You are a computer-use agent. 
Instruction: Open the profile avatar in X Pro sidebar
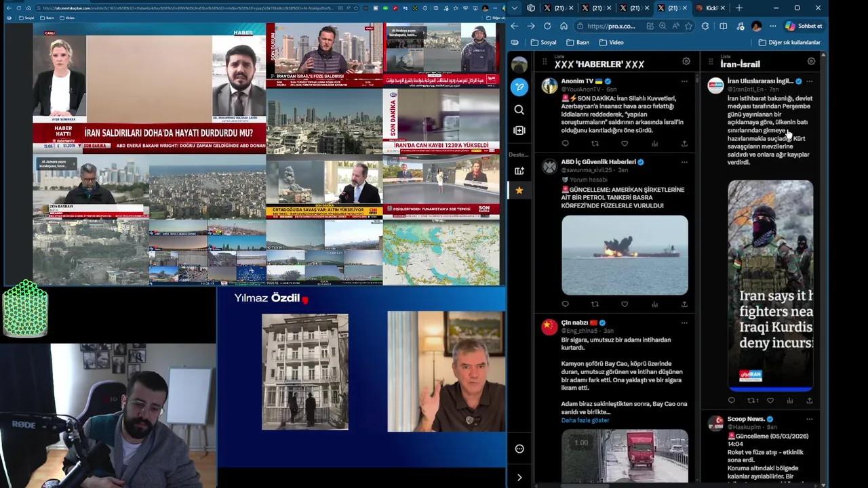519,64
